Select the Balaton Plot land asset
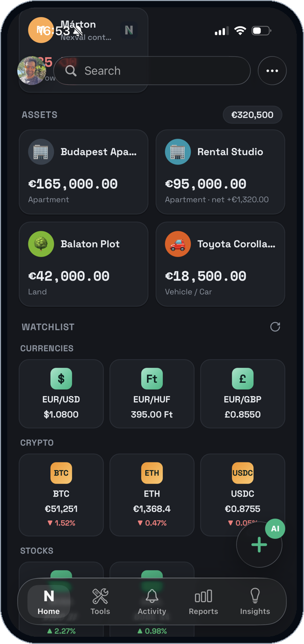This screenshot has height=644, width=304. (x=84, y=264)
